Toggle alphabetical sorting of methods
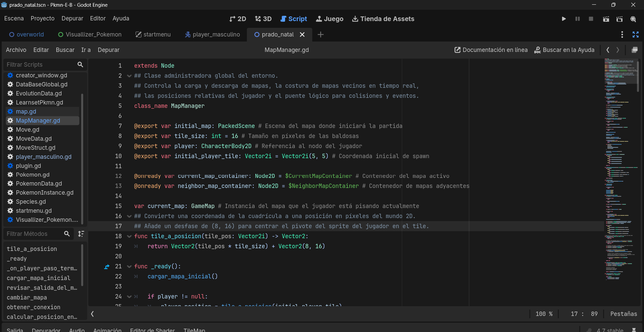 pos(81,234)
